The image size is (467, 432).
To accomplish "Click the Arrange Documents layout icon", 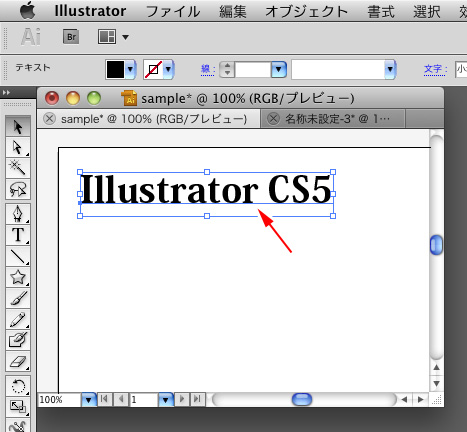I will point(107,37).
